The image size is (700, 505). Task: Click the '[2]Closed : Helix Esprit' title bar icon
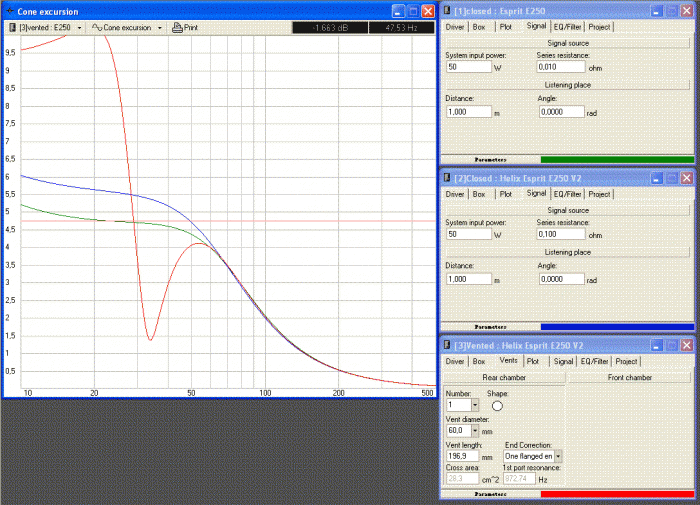[449, 178]
